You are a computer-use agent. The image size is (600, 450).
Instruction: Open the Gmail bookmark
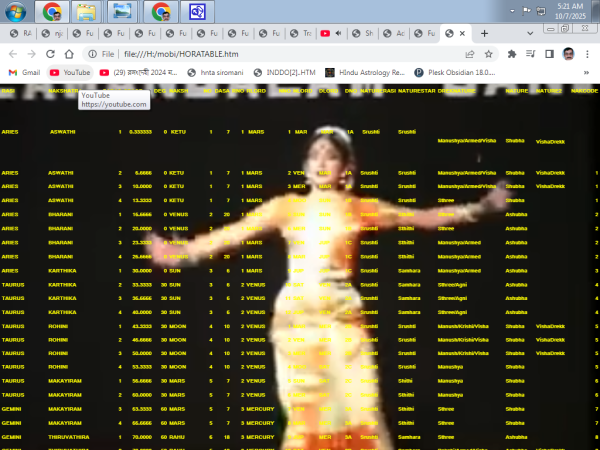pyautogui.click(x=24, y=72)
